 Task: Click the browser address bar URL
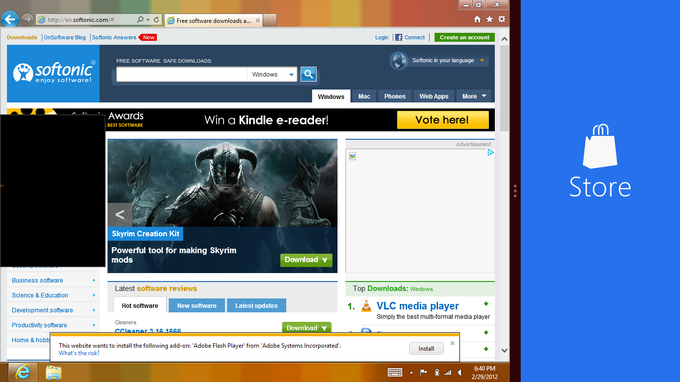pyautogui.click(x=81, y=20)
